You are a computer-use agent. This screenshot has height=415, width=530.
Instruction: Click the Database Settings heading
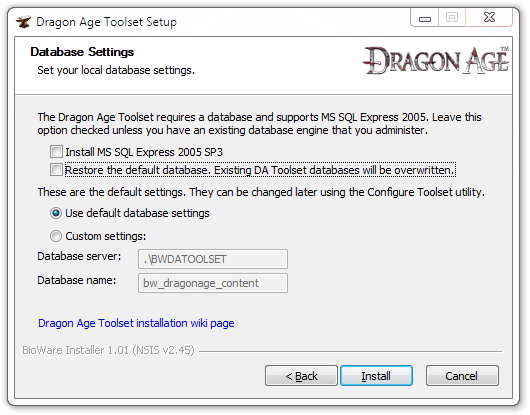click(82, 52)
